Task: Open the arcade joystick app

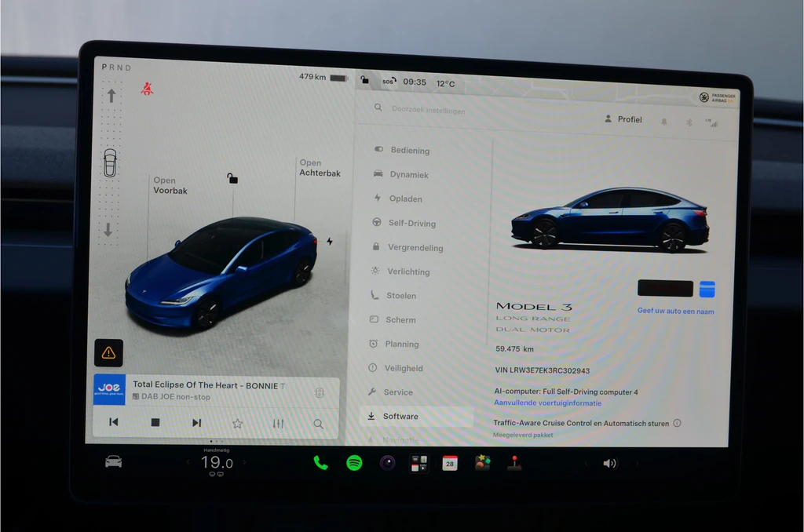Action: 514,463
